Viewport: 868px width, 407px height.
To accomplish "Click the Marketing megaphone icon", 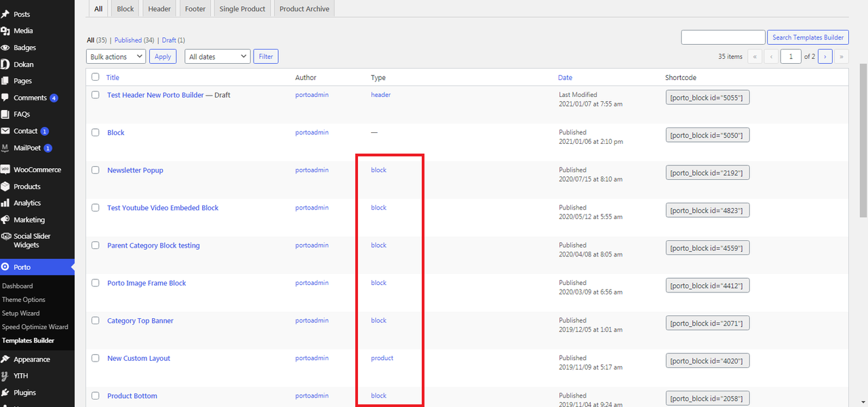I will [5, 220].
